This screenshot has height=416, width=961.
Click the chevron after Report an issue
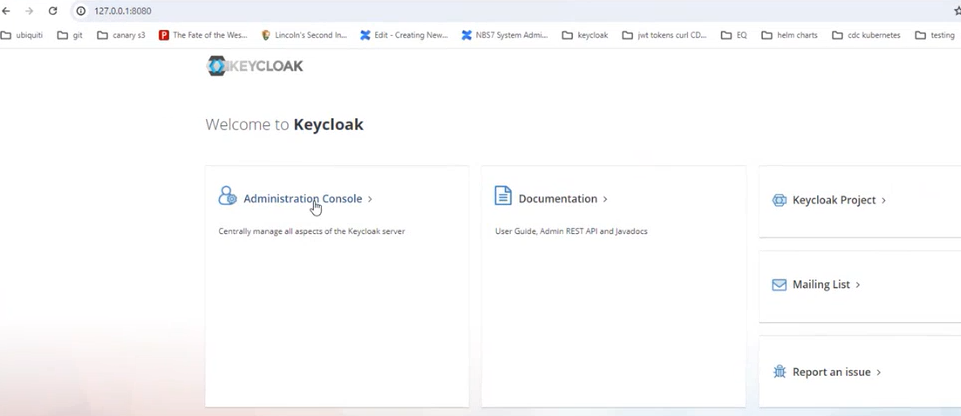tap(878, 373)
